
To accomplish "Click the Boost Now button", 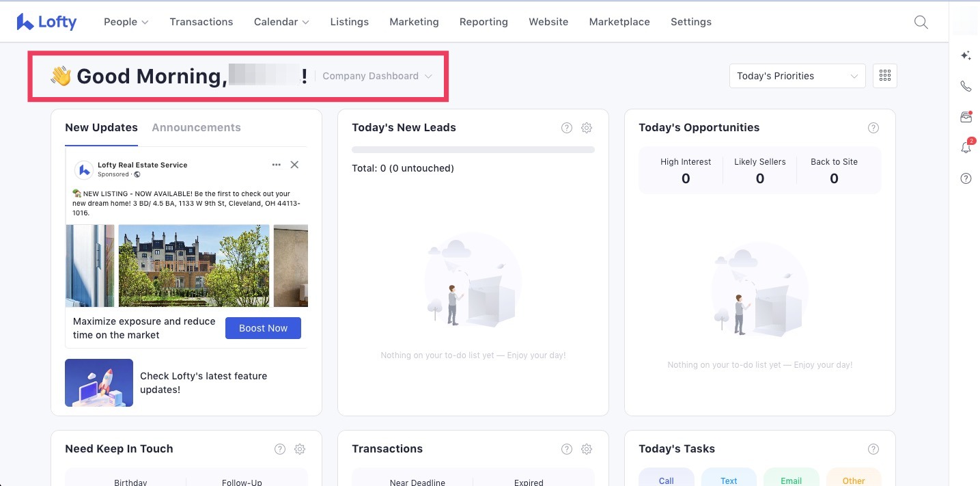I will [x=263, y=328].
